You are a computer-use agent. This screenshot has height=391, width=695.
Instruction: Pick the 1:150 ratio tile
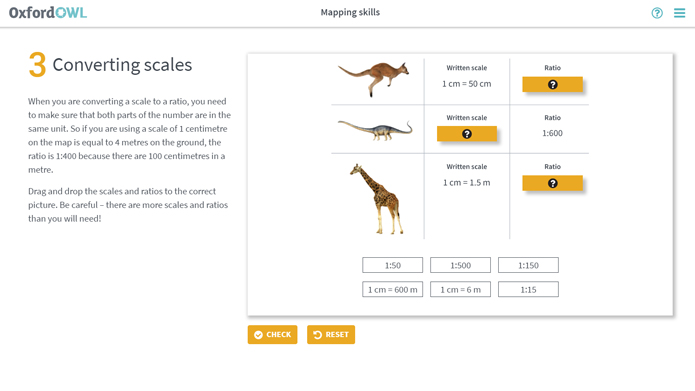(528, 265)
